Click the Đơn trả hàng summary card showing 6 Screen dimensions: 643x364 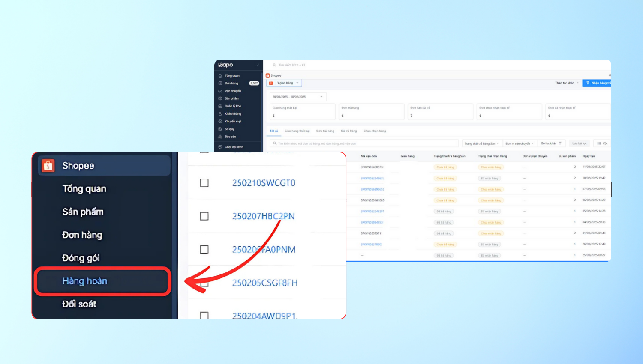pos(371,112)
